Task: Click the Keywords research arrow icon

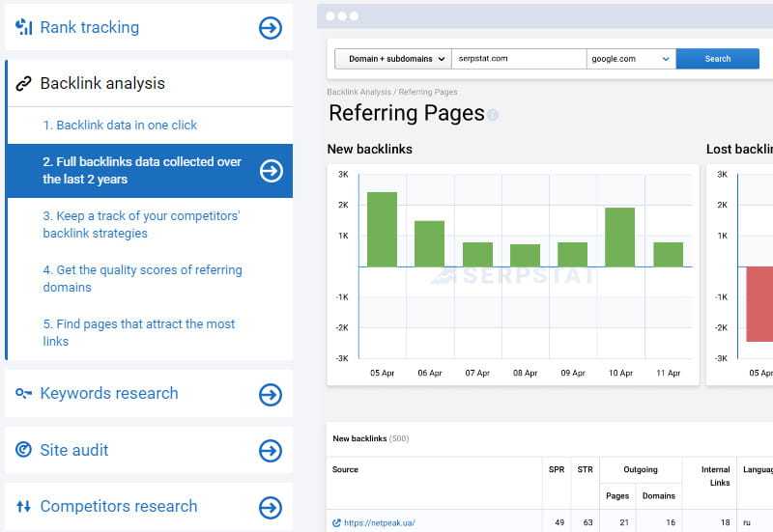Action: (x=270, y=394)
